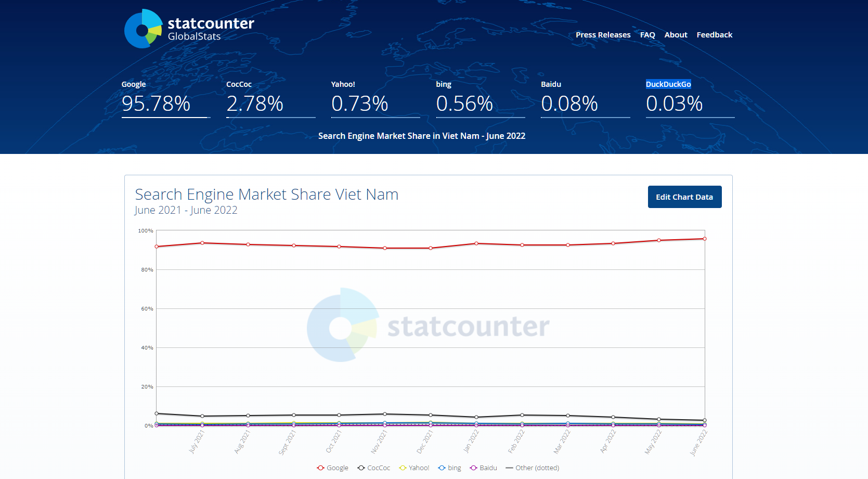Click the Statcounter GlobalStats logo
The width and height of the screenshot is (868, 479).
tap(189, 29)
